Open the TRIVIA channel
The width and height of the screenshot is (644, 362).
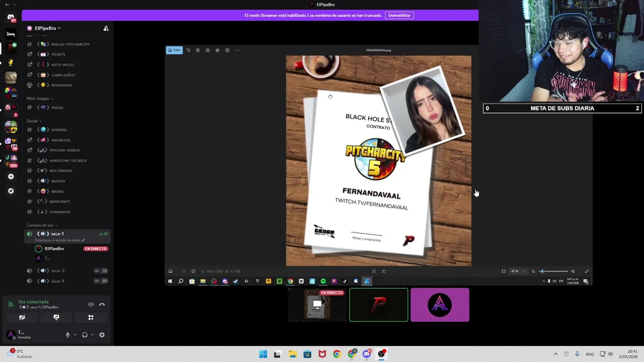click(67, 108)
